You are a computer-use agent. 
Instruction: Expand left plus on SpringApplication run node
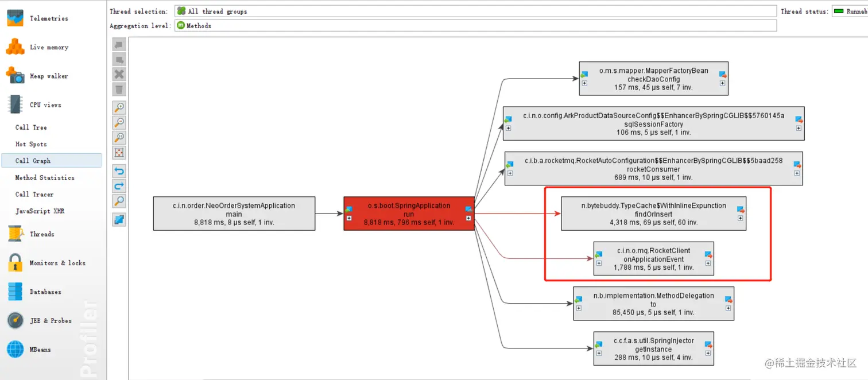click(349, 218)
